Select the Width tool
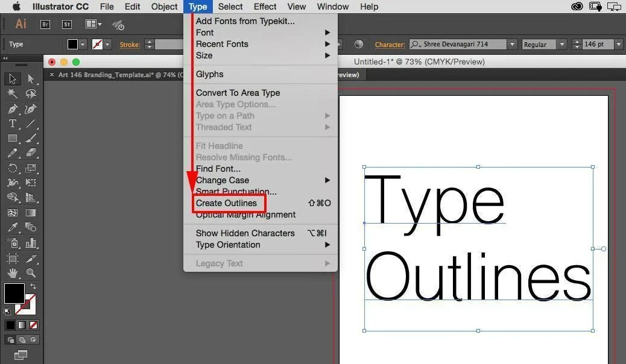The image size is (626, 364). (13, 183)
